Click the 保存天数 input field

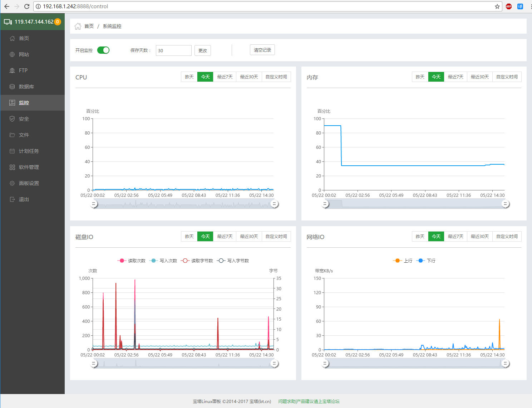coord(174,50)
